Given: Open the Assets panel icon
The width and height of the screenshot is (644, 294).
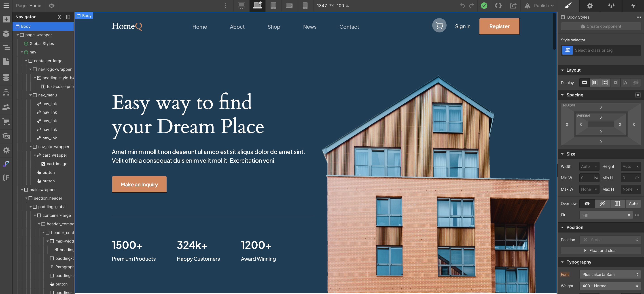Looking at the screenshot, I should (6, 136).
